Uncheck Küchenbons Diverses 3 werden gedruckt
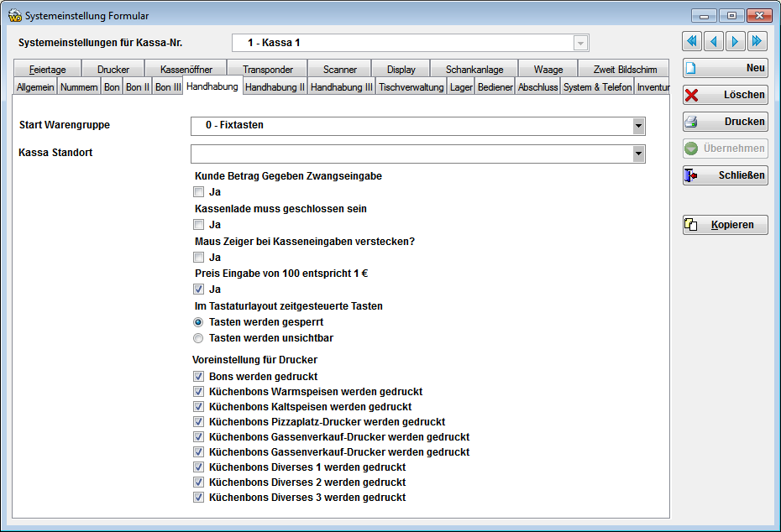This screenshot has height=532, width=781. point(199,498)
